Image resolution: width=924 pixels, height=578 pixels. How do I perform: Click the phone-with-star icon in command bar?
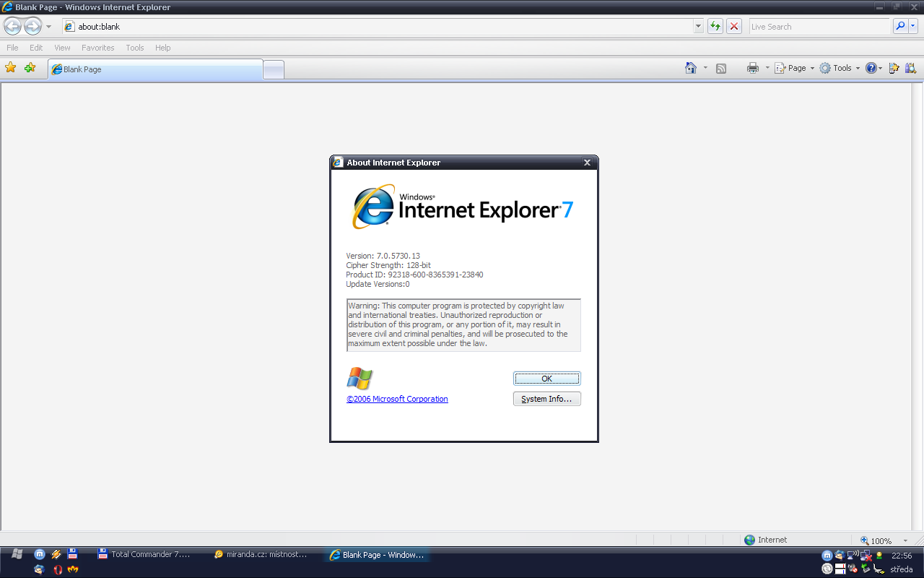[x=894, y=68]
